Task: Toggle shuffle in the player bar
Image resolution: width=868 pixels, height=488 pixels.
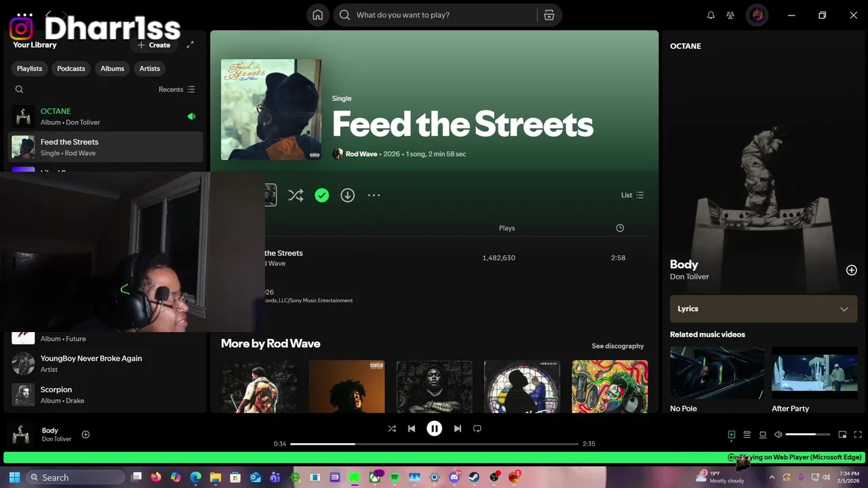Action: pyautogui.click(x=391, y=428)
